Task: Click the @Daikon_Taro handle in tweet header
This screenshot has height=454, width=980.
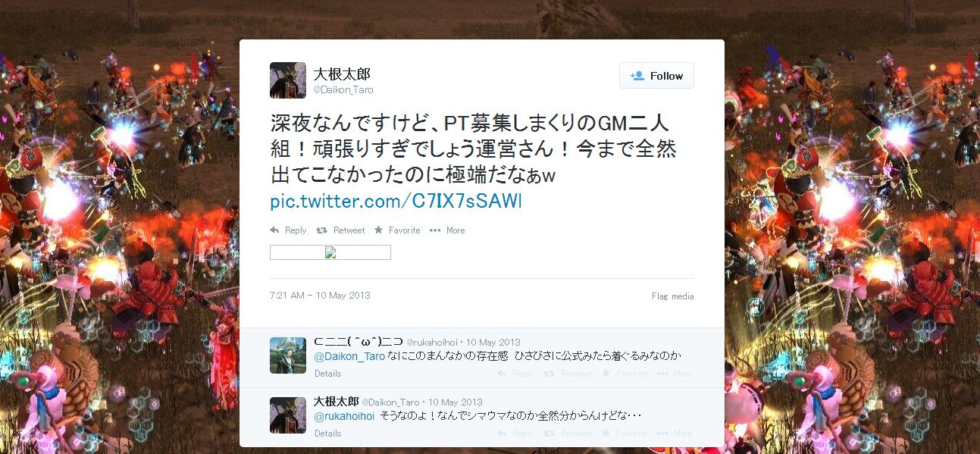Action: point(343,90)
